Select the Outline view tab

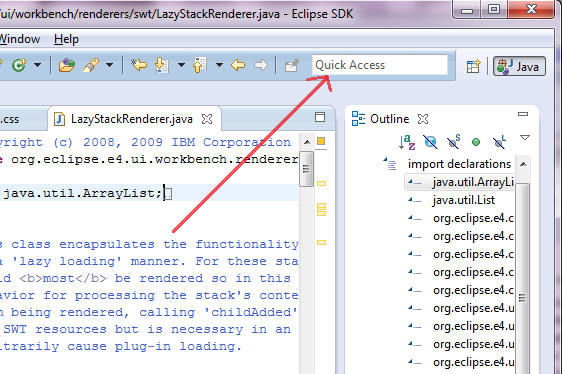[389, 119]
